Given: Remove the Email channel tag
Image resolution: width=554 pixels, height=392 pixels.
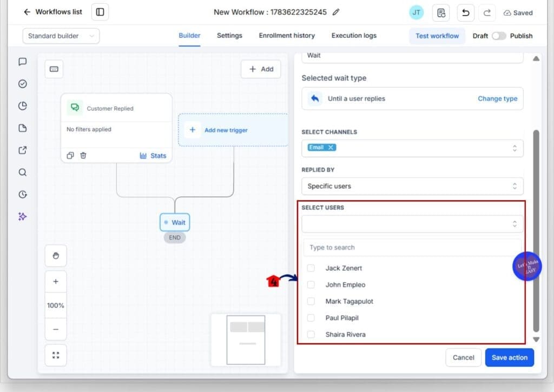Looking at the screenshot, I should 331,148.
